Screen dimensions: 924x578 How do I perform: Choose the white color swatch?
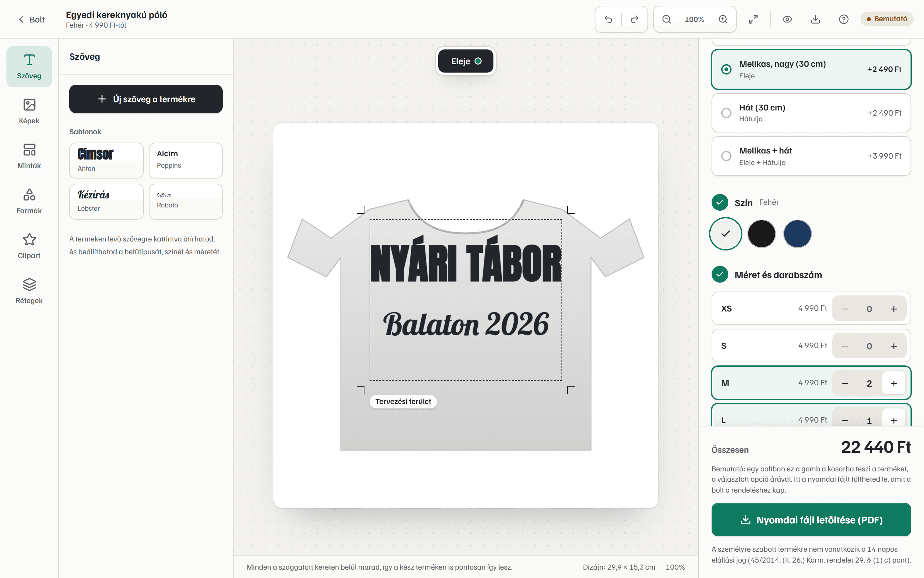(x=726, y=233)
